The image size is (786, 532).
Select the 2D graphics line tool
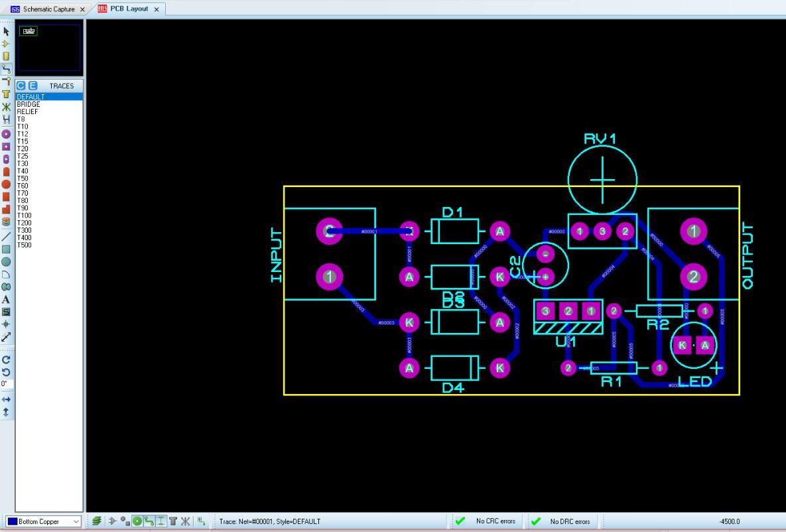pos(5,237)
